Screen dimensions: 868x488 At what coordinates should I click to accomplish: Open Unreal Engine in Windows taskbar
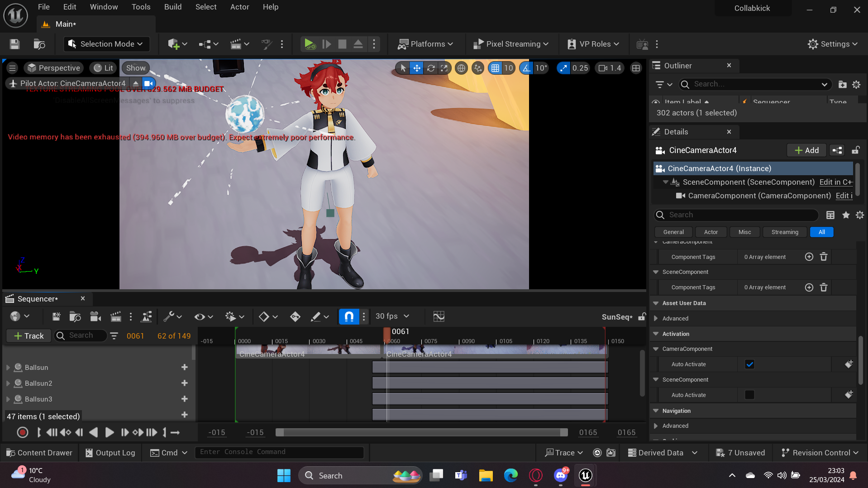tap(586, 475)
